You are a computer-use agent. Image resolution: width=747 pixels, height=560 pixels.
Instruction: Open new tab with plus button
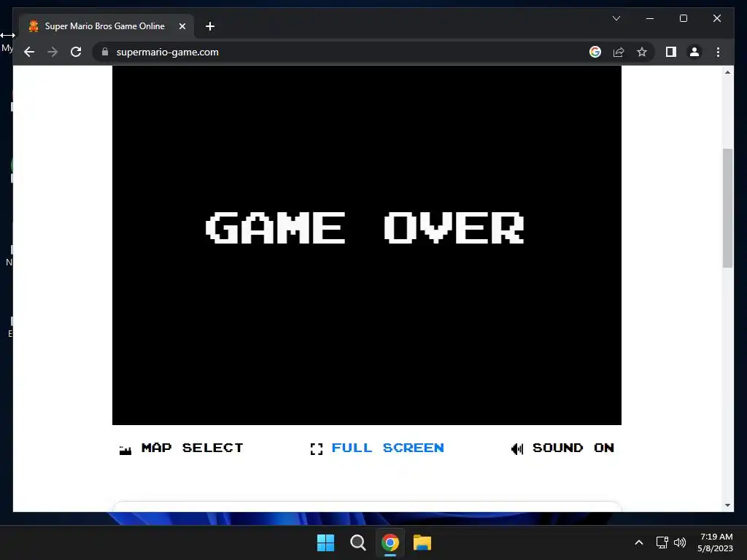pyautogui.click(x=210, y=26)
